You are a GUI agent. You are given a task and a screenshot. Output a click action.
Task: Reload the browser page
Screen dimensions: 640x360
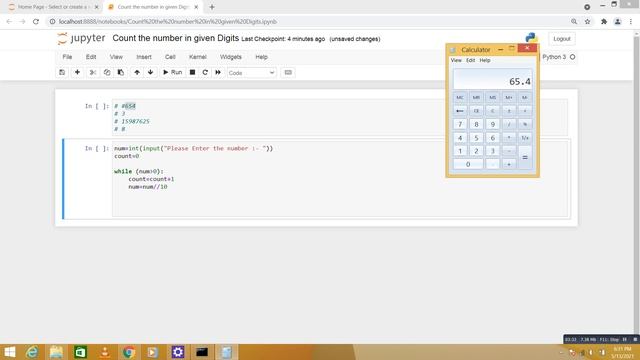pos(36,22)
